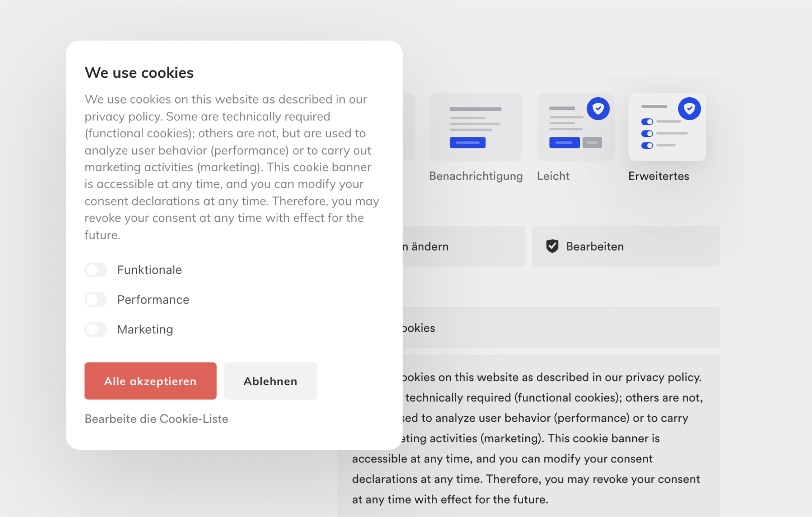Select the Erweitertes banner style thumbnail
This screenshot has width=812, height=517.
[x=667, y=127]
